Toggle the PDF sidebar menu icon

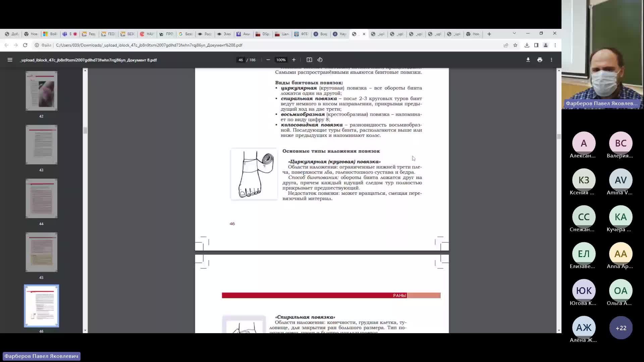(x=10, y=60)
